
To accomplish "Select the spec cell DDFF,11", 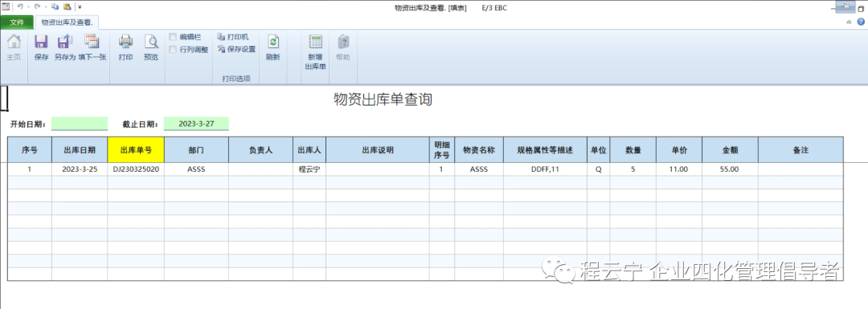I will pyautogui.click(x=545, y=169).
